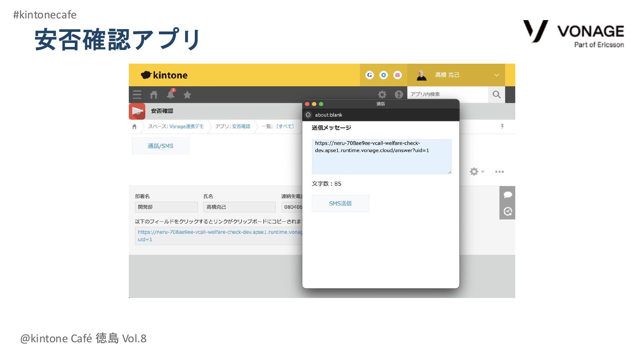Click the 氏名 label
The image size is (644, 362).
coord(208,196)
